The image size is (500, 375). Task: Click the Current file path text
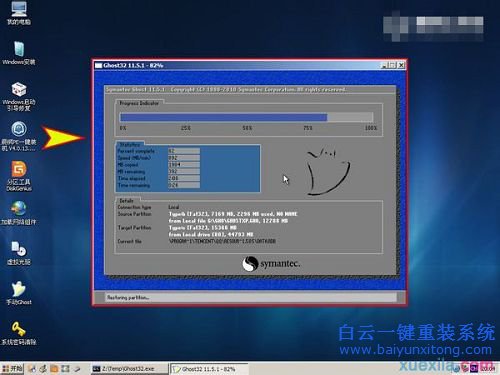(222, 241)
